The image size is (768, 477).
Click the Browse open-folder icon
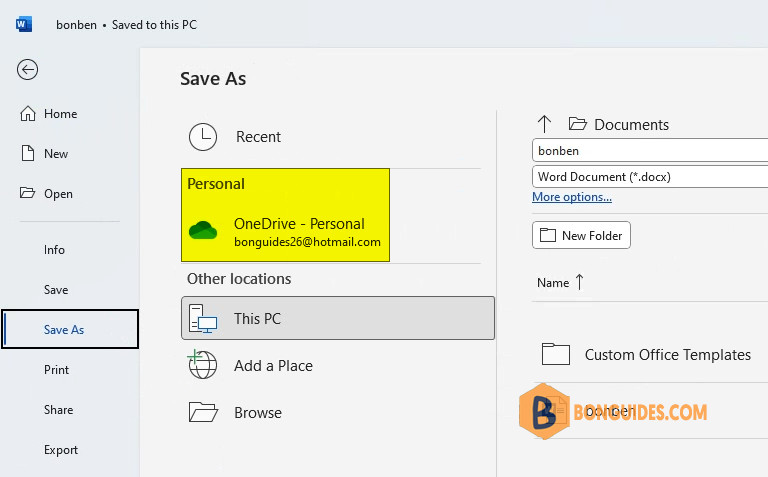pyautogui.click(x=203, y=412)
